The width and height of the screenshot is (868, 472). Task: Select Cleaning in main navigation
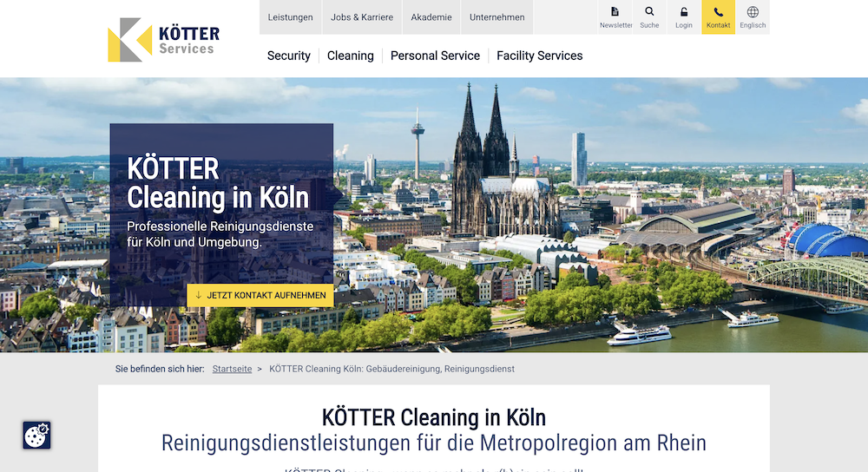click(x=351, y=56)
